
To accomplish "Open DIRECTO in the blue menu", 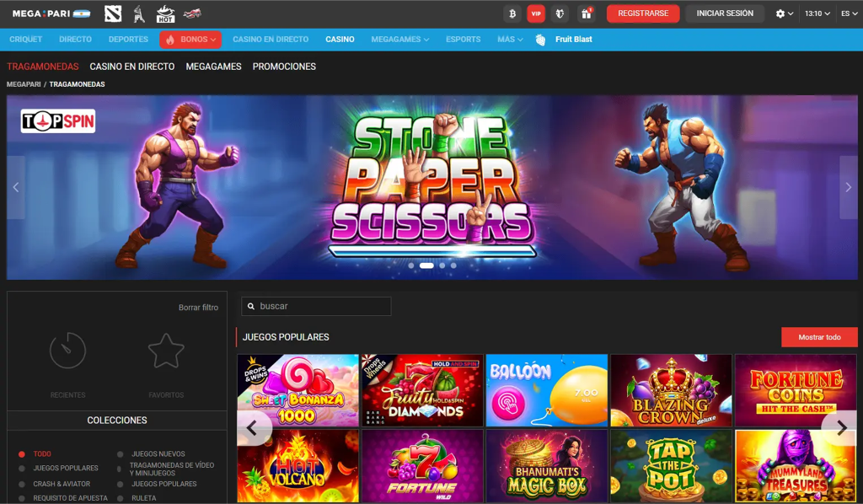I will click(x=75, y=39).
